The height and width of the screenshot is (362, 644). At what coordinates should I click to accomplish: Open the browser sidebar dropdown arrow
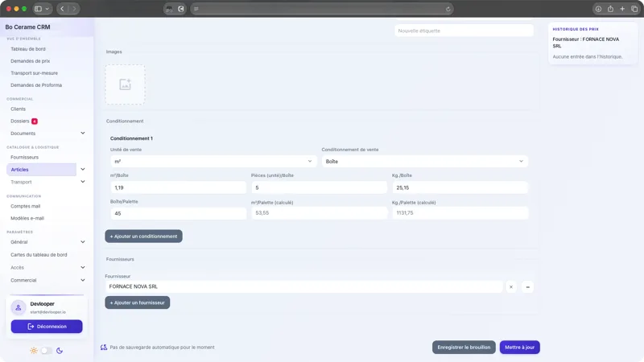click(x=47, y=9)
